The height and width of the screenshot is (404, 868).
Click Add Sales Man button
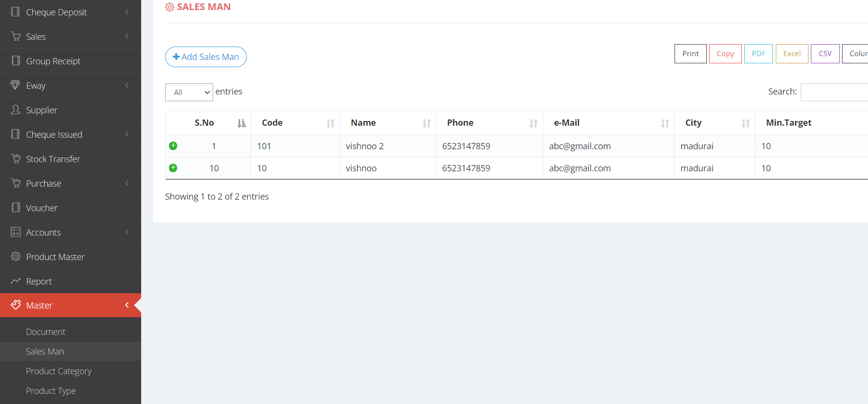tap(205, 57)
